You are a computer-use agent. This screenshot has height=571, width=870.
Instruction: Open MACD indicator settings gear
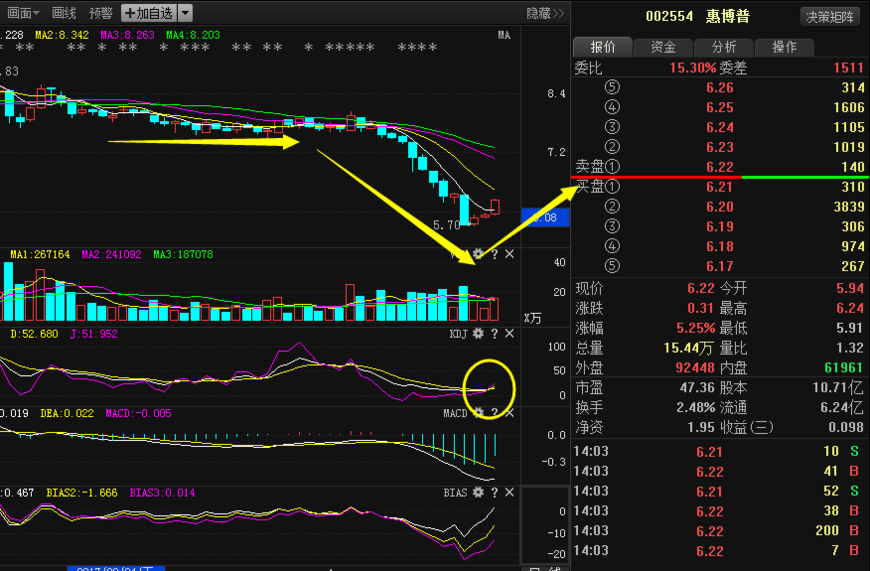tap(478, 413)
